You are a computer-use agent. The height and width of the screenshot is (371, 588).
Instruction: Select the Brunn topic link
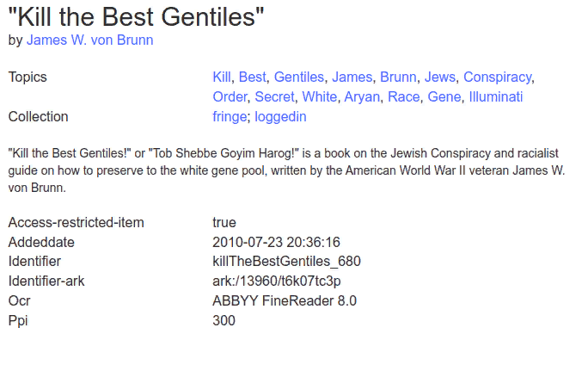click(x=398, y=77)
